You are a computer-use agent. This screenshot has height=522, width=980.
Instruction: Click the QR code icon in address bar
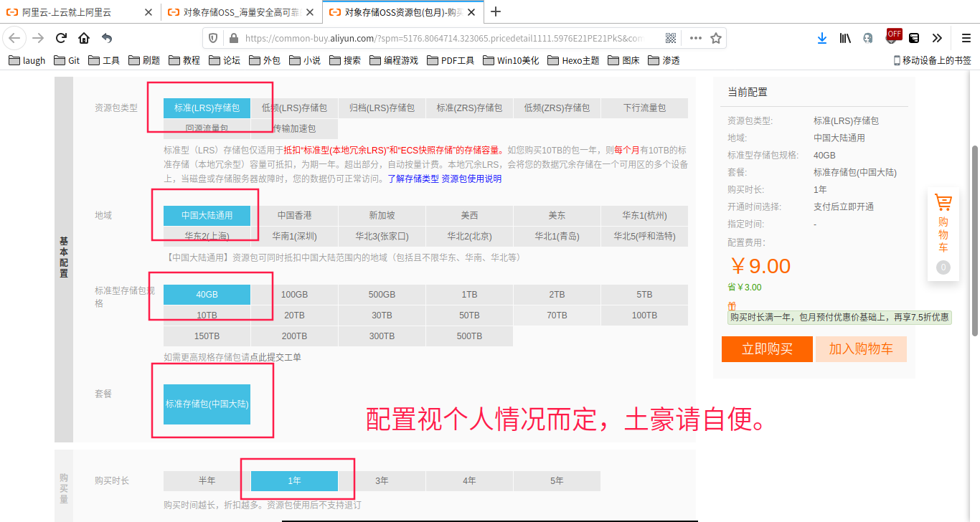click(x=671, y=38)
